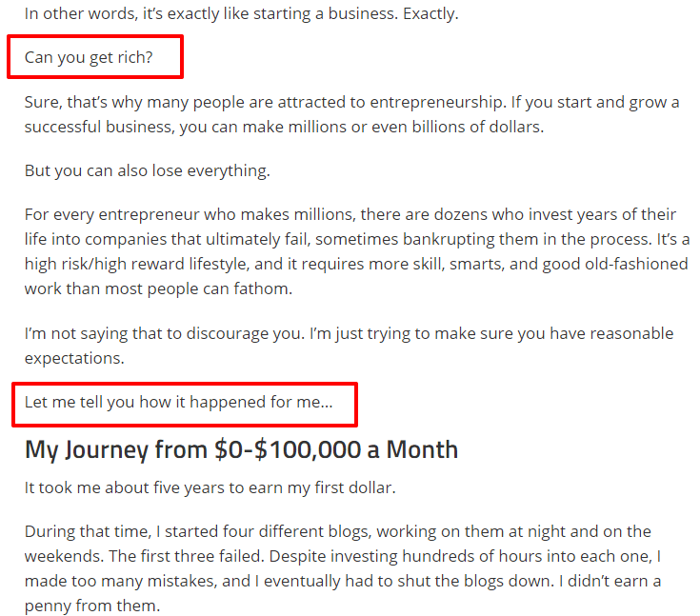Click the paragraph starting "For every entrepreneur who makes"

tap(357, 251)
